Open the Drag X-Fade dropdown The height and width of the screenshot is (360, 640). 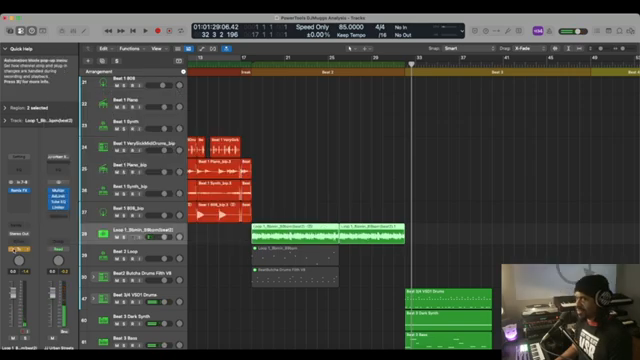click(529, 49)
